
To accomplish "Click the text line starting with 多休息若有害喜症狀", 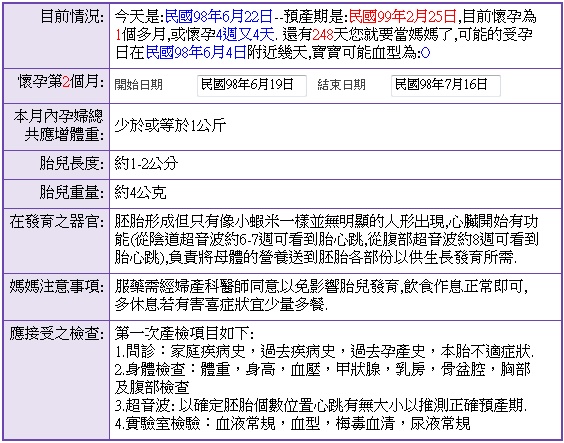I will [221, 305].
